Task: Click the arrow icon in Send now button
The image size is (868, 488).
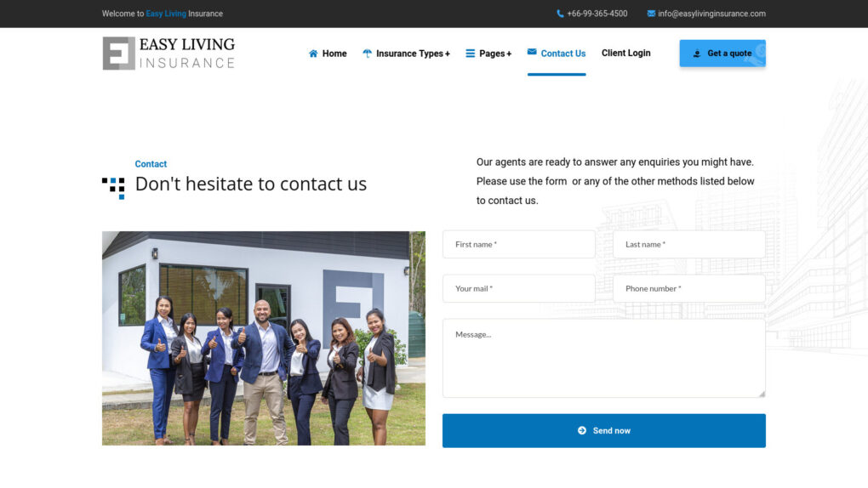Action: click(x=582, y=430)
